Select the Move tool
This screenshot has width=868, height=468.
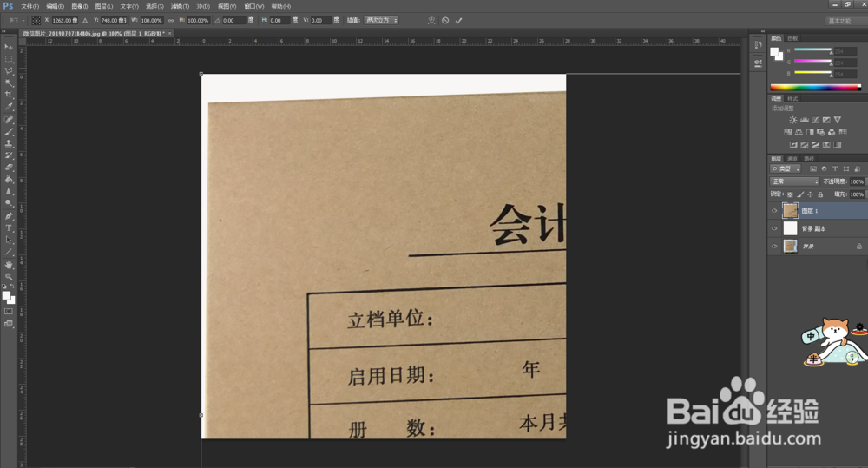(9, 47)
